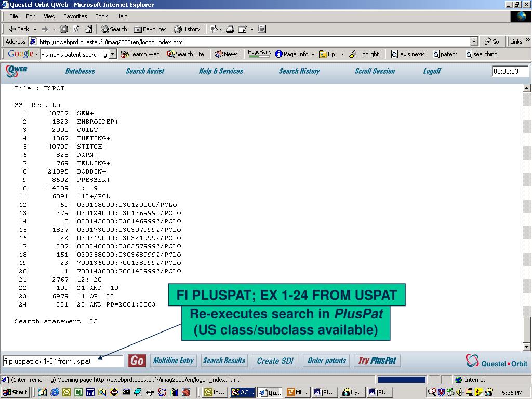Click the address bar URL field
The image size is (532, 399).
(x=250, y=42)
